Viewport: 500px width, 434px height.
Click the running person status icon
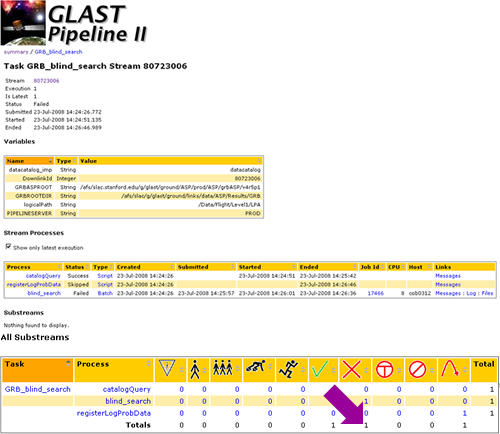[288, 369]
